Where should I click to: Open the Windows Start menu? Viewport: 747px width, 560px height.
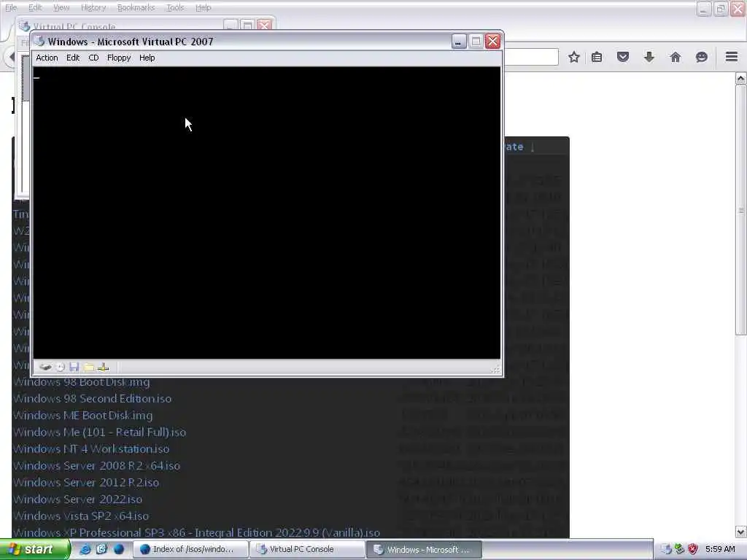[35, 549]
